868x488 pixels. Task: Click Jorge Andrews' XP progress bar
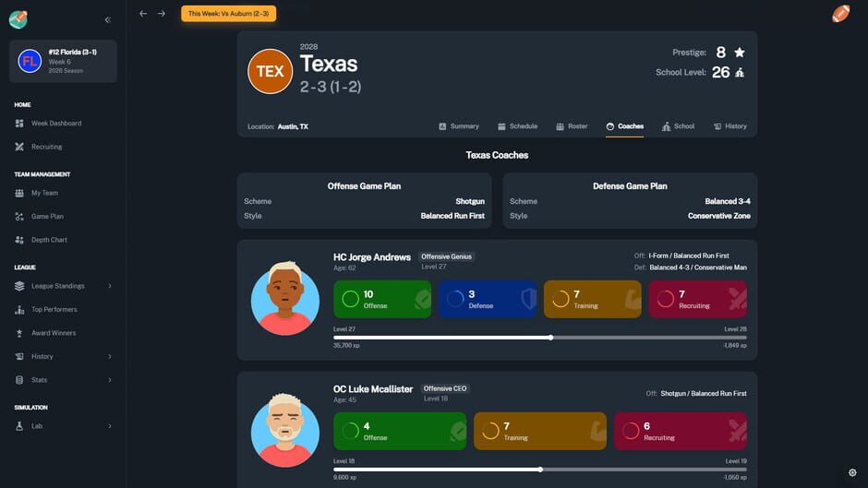(x=539, y=338)
